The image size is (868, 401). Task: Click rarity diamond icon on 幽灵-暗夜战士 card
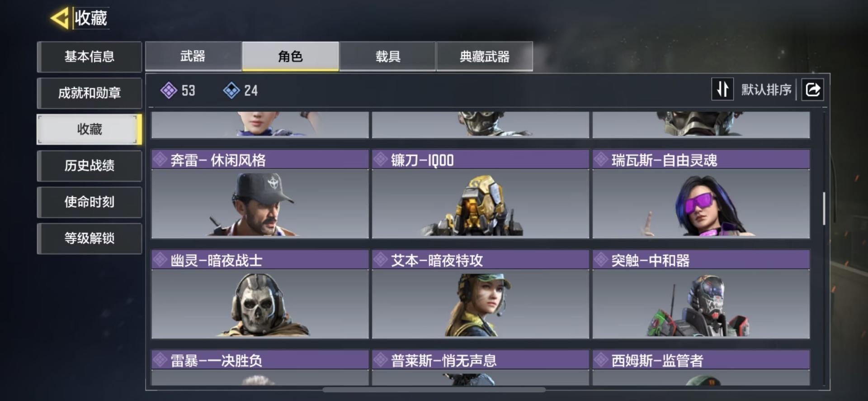click(x=160, y=260)
